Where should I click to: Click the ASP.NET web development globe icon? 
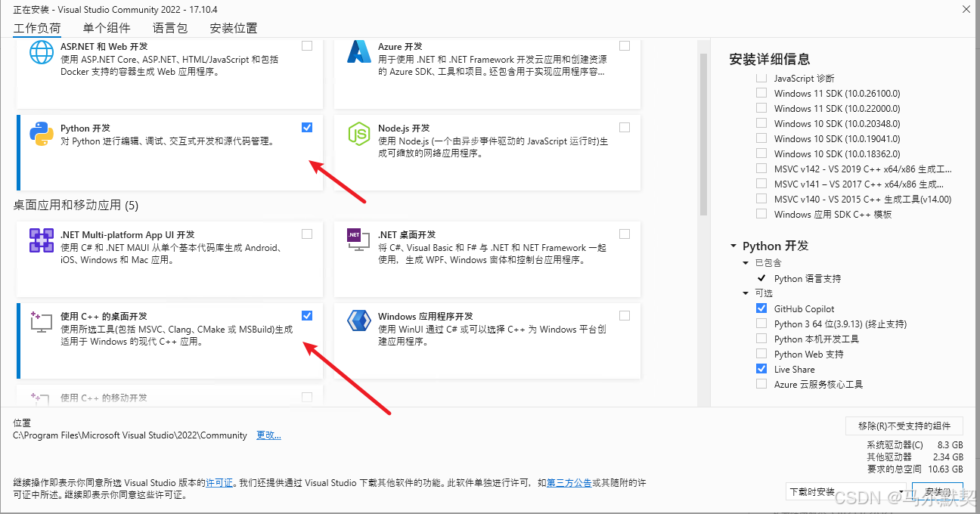(x=41, y=52)
